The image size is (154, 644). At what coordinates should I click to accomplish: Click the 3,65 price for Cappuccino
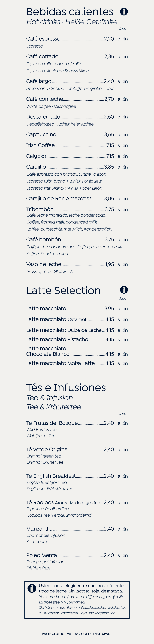tap(109, 134)
